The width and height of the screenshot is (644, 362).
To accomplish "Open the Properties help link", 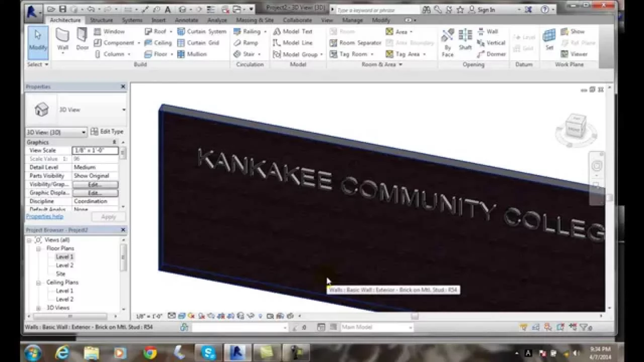I will click(45, 217).
